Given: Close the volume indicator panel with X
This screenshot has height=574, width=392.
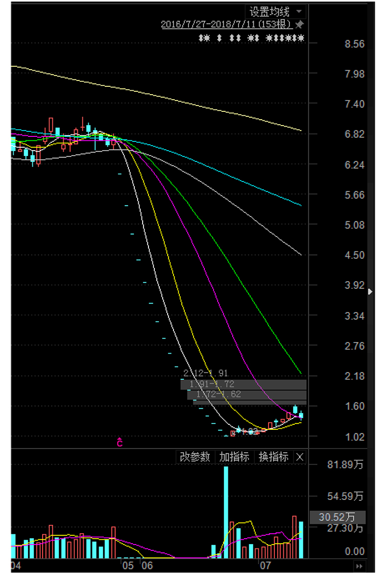Looking at the screenshot, I should coord(300,457).
